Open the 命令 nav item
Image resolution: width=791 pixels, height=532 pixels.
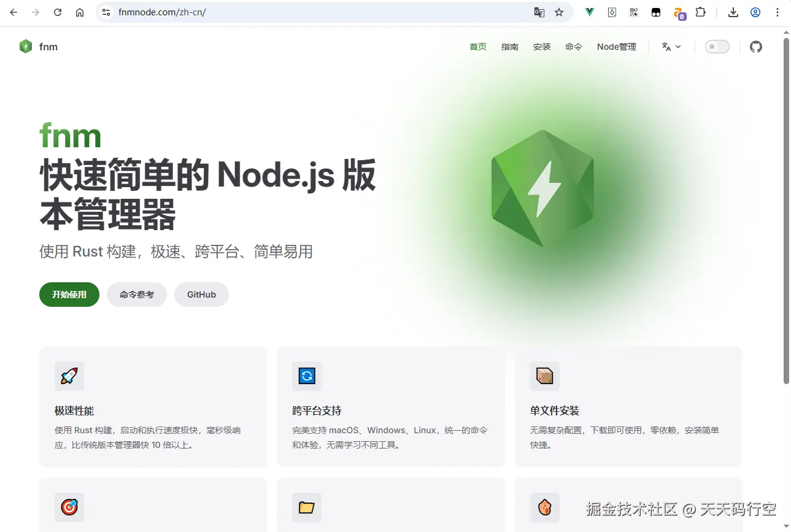[574, 47]
